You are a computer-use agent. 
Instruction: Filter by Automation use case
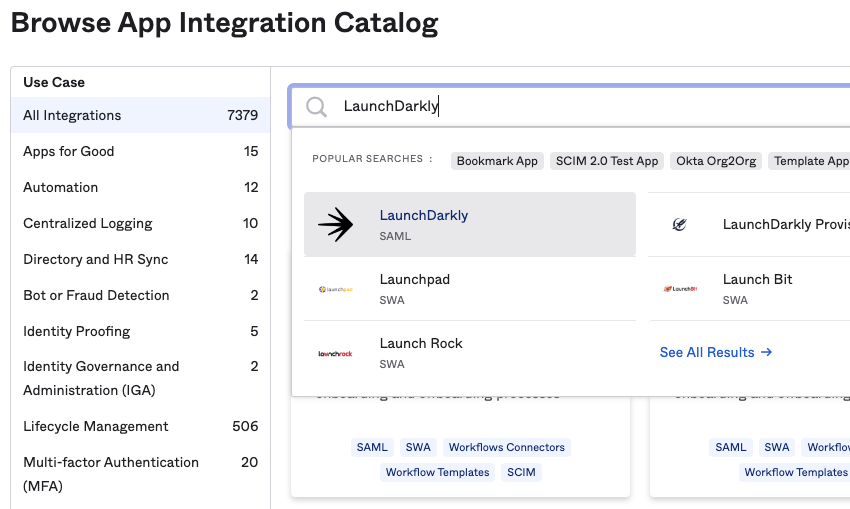pos(140,187)
